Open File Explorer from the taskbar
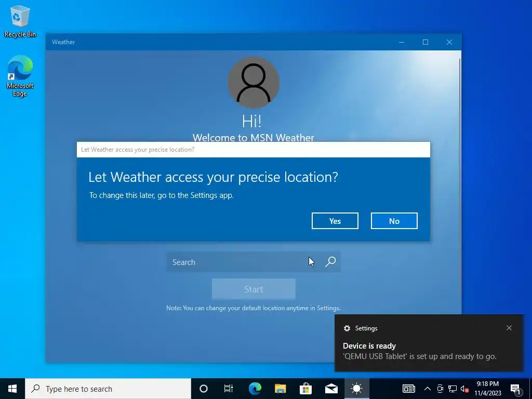The height and width of the screenshot is (399, 532). [280, 389]
